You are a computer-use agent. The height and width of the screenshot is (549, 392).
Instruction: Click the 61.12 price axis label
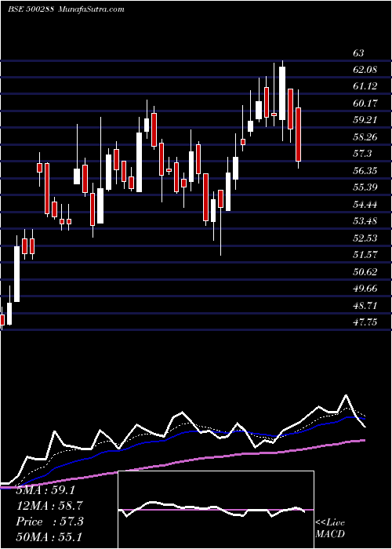(365, 86)
